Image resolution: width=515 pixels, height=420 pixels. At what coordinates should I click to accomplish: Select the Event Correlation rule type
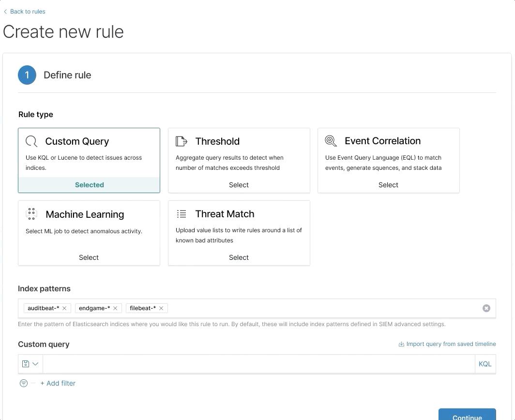(388, 184)
